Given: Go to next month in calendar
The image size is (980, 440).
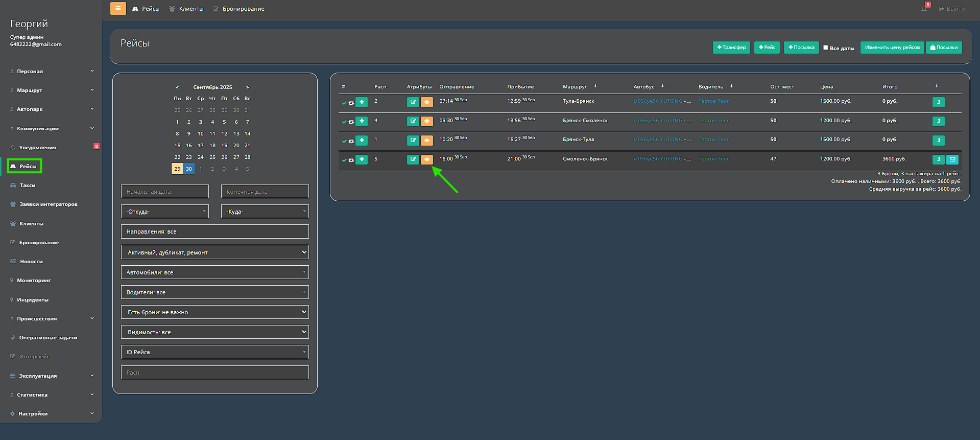Looking at the screenshot, I should [x=248, y=87].
